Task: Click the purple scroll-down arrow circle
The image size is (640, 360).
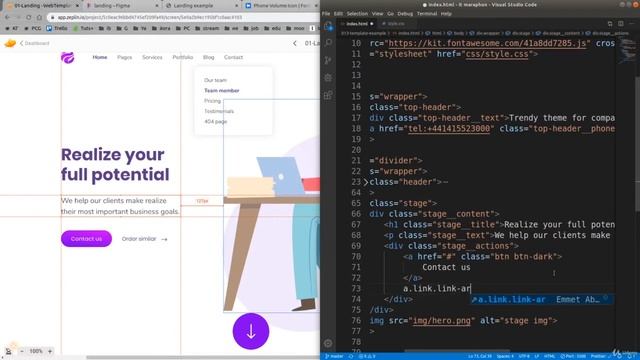Action: [251, 331]
